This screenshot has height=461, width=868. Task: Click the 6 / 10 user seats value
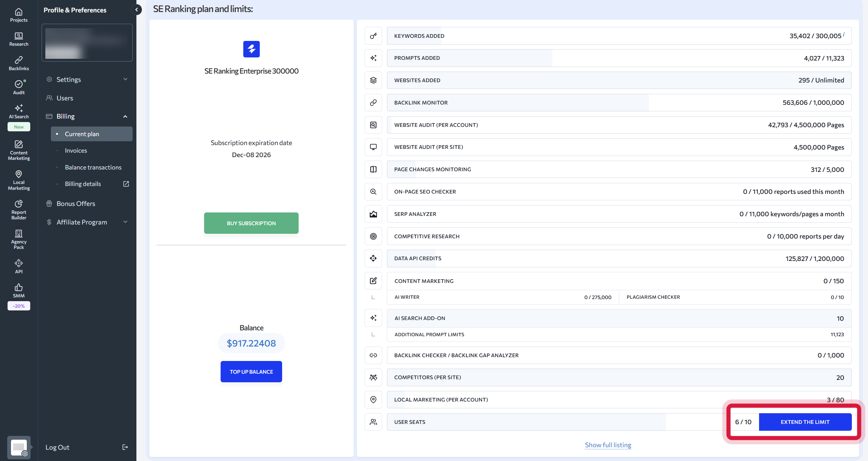743,422
